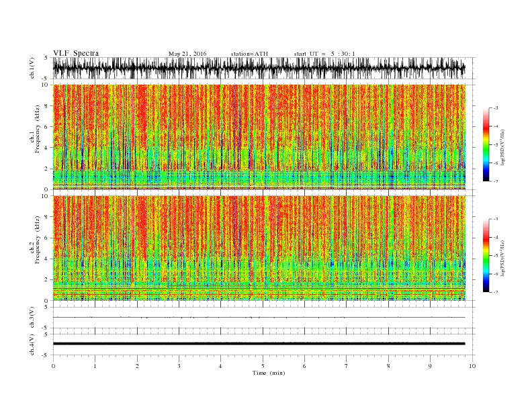
Task: Select the "start UT = 5 :30: 1" text
Action: pyautogui.click(x=324, y=54)
